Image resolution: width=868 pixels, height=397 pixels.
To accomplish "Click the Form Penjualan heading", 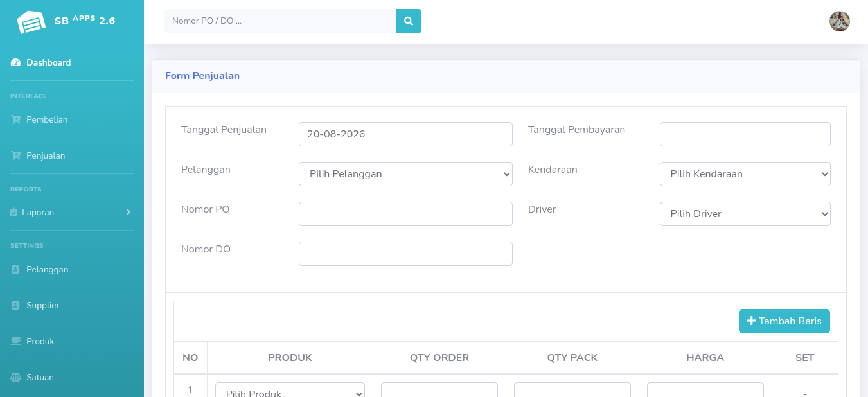I will click(202, 76).
